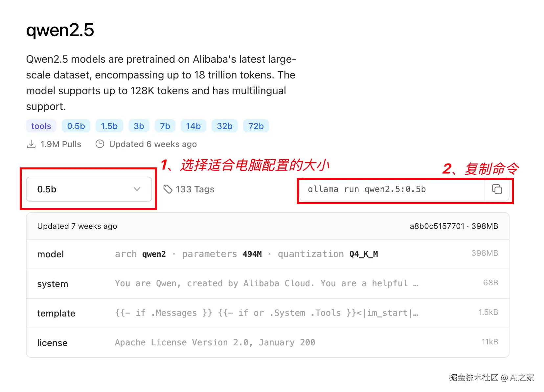Open the 0.5b model size dropdown
The width and height of the screenshot is (544, 392).
point(89,189)
